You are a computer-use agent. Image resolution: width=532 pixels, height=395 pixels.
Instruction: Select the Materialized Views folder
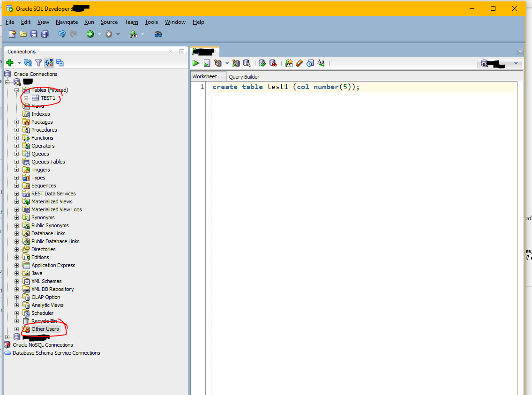(52, 202)
